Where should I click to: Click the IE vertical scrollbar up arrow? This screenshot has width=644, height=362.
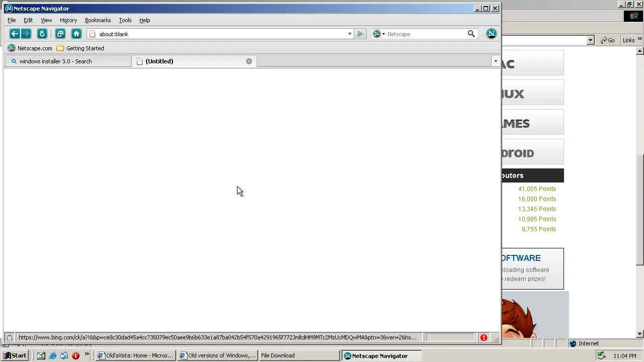pyautogui.click(x=640, y=51)
